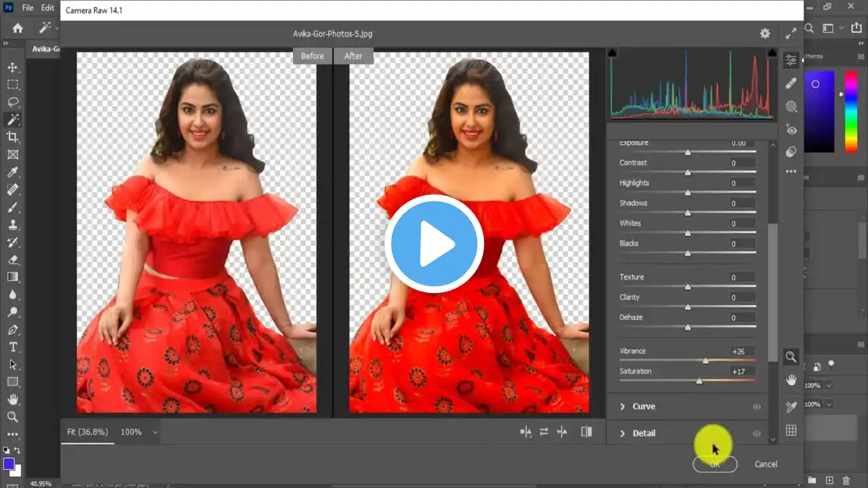This screenshot has width=868, height=488.
Task: Select the Rectangular Marquee tool
Action: 13,85
